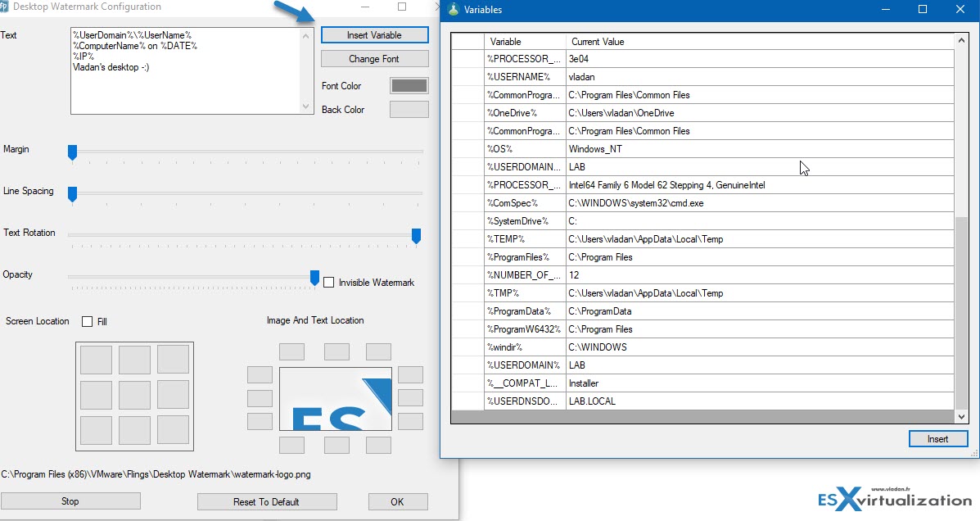
Task: Enable the Invisible Watermark checkbox
Action: tap(329, 281)
